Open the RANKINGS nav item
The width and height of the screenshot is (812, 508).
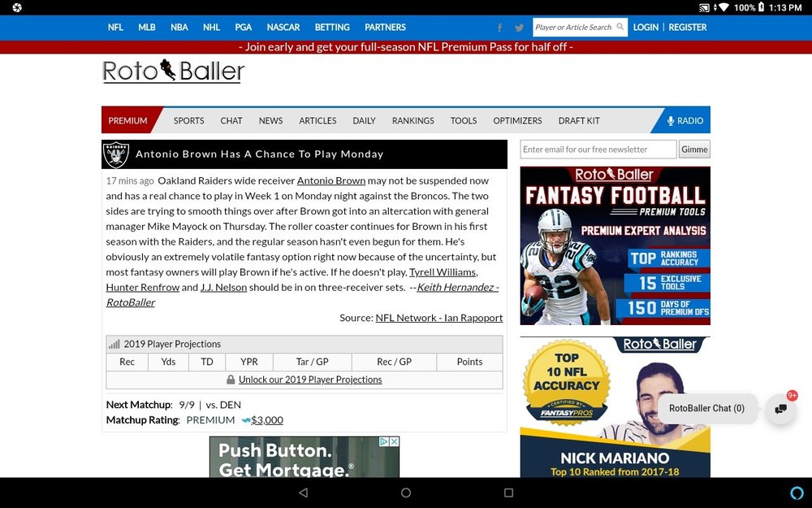tap(413, 121)
